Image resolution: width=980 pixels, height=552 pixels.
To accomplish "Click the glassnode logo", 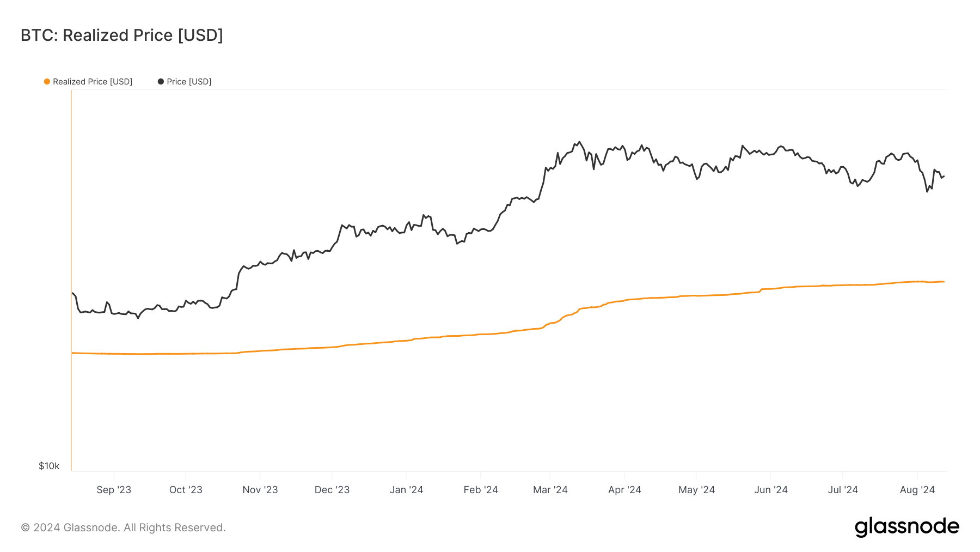I will coord(906,527).
